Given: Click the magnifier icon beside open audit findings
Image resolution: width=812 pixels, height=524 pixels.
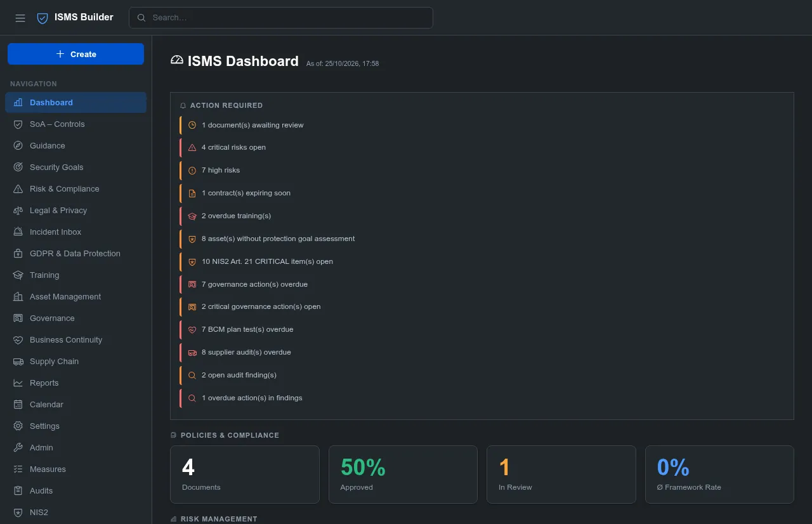Looking at the screenshot, I should pyautogui.click(x=192, y=376).
